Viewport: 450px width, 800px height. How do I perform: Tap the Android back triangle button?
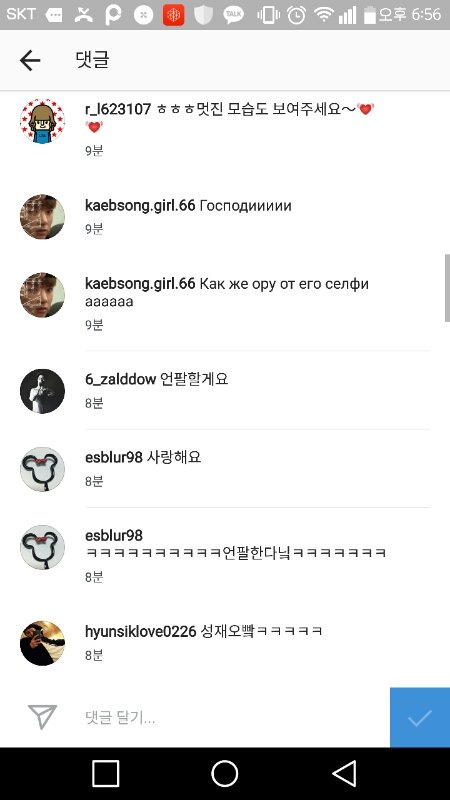click(344, 773)
